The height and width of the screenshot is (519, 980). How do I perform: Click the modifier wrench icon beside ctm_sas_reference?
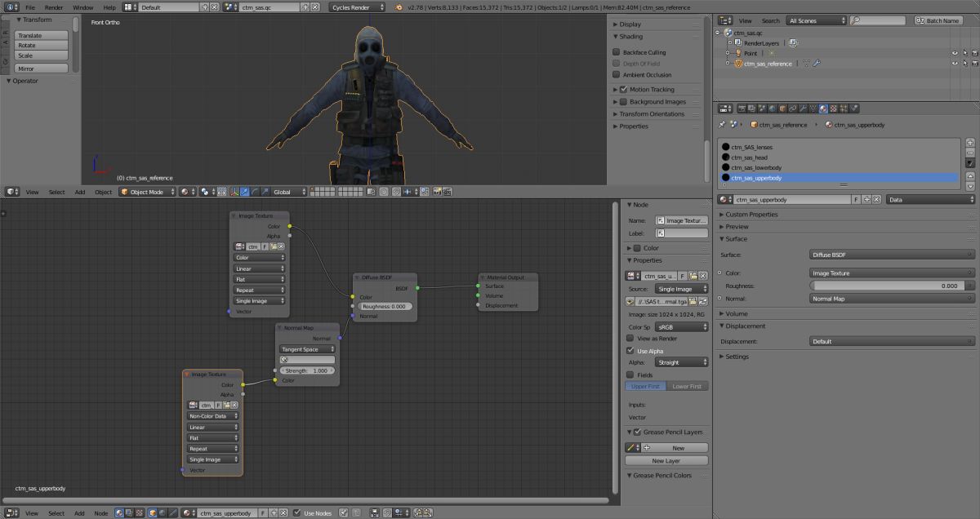[816, 63]
